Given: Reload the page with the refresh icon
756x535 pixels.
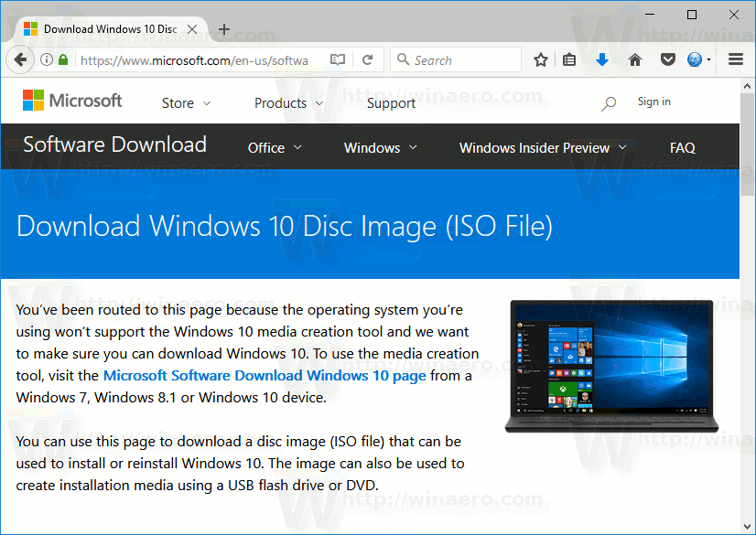Looking at the screenshot, I should 367,59.
